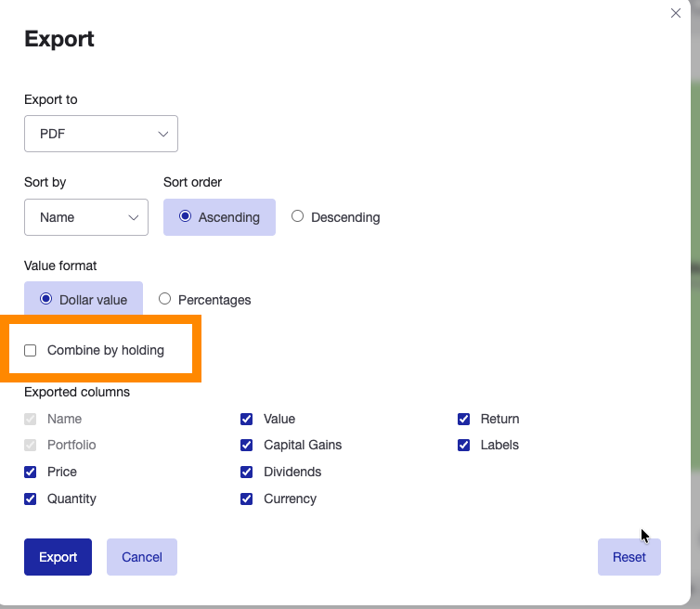Toggle the Capital Gains column checkbox
700x609 pixels.
(x=247, y=445)
